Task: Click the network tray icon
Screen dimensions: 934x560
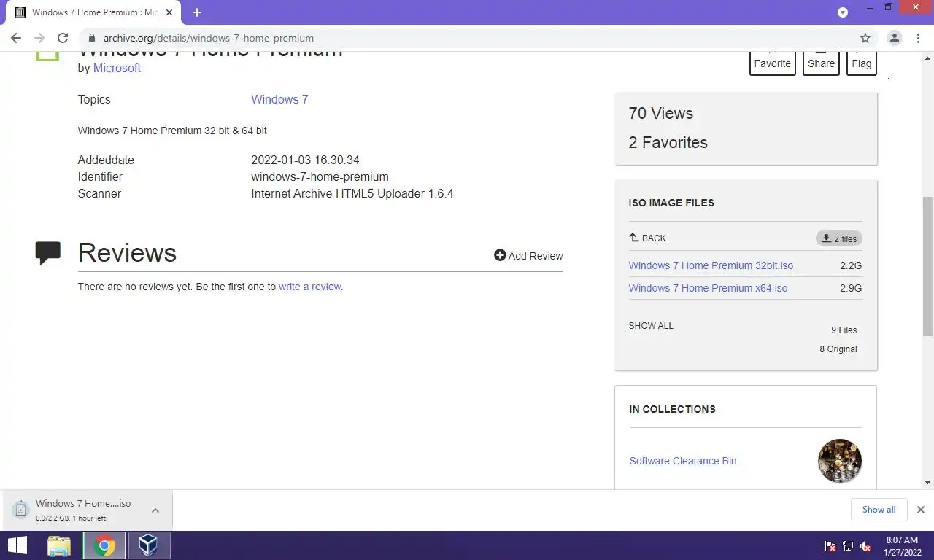Action: (848, 546)
